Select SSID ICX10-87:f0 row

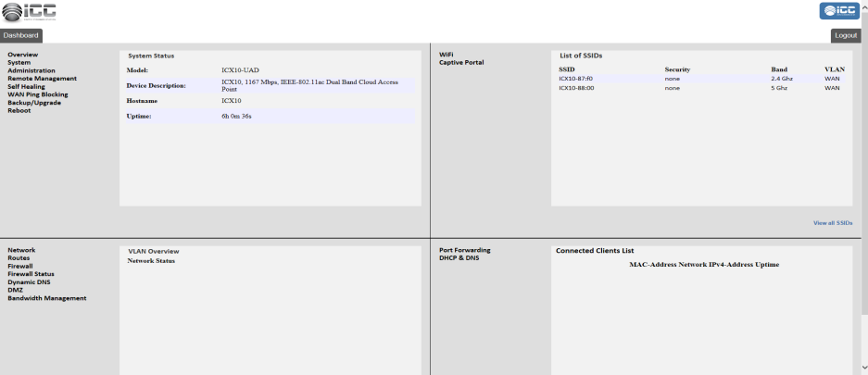click(x=702, y=79)
